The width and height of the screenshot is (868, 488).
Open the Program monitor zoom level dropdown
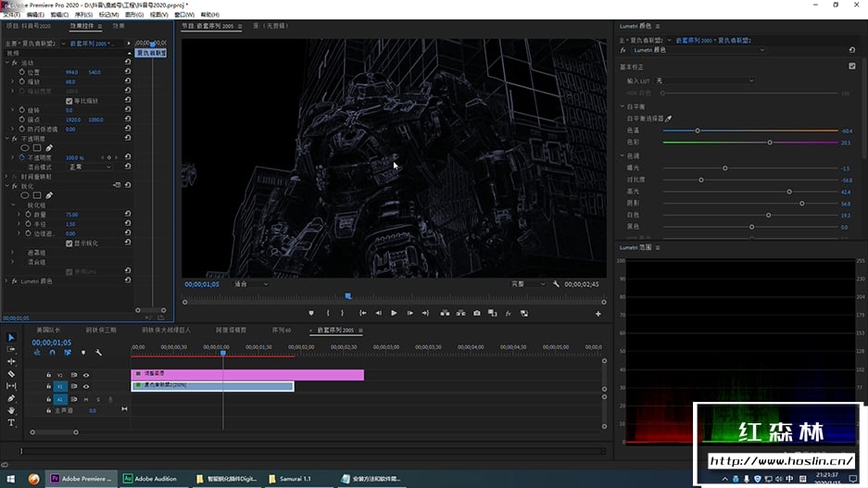coord(251,284)
